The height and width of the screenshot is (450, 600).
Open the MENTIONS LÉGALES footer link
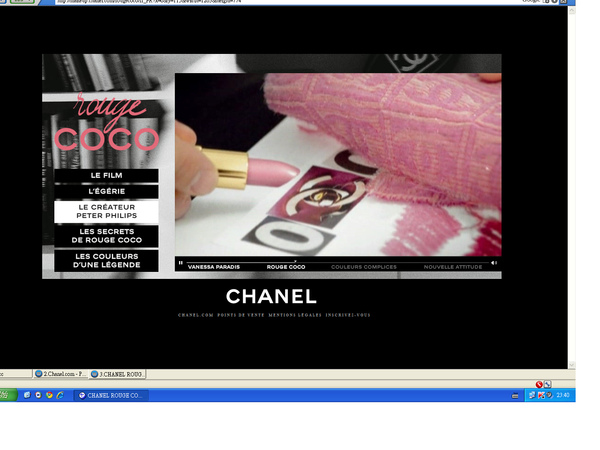pyautogui.click(x=295, y=315)
